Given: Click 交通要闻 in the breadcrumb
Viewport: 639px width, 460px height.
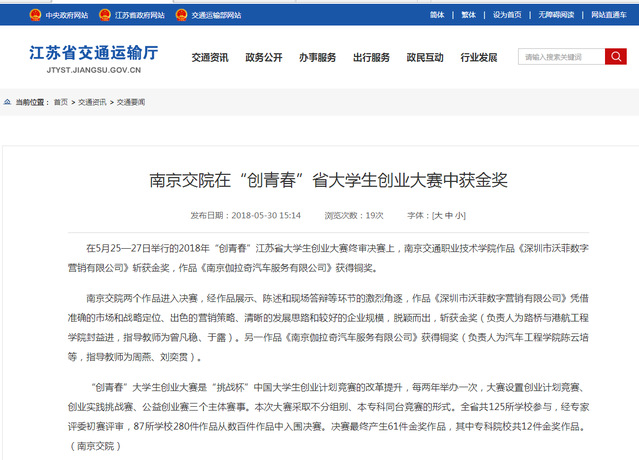Looking at the screenshot, I should 130,102.
